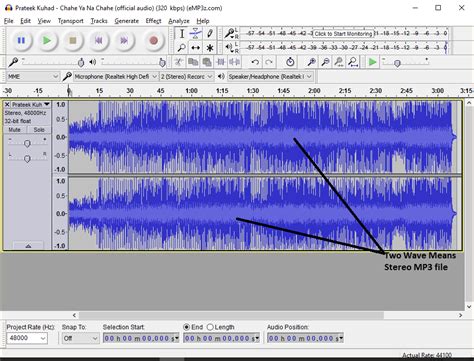Screen dimensions: 474x361
Task: Open the Snap To dropdown
Action: point(80,338)
